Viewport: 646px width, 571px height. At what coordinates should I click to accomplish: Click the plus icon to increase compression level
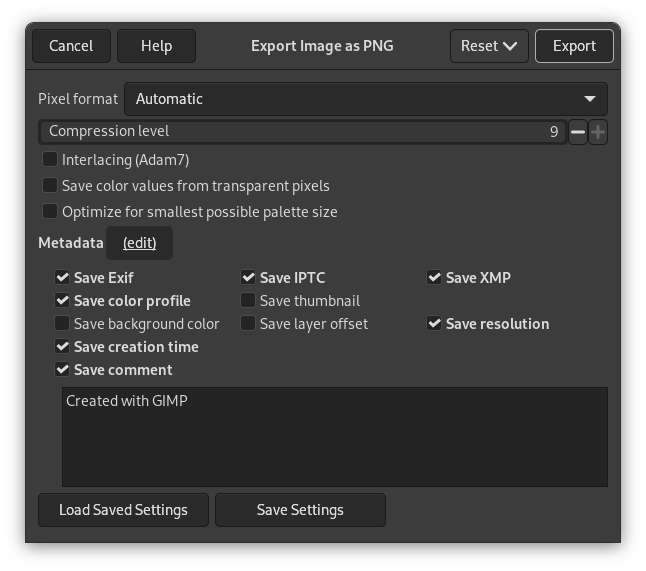[598, 132]
